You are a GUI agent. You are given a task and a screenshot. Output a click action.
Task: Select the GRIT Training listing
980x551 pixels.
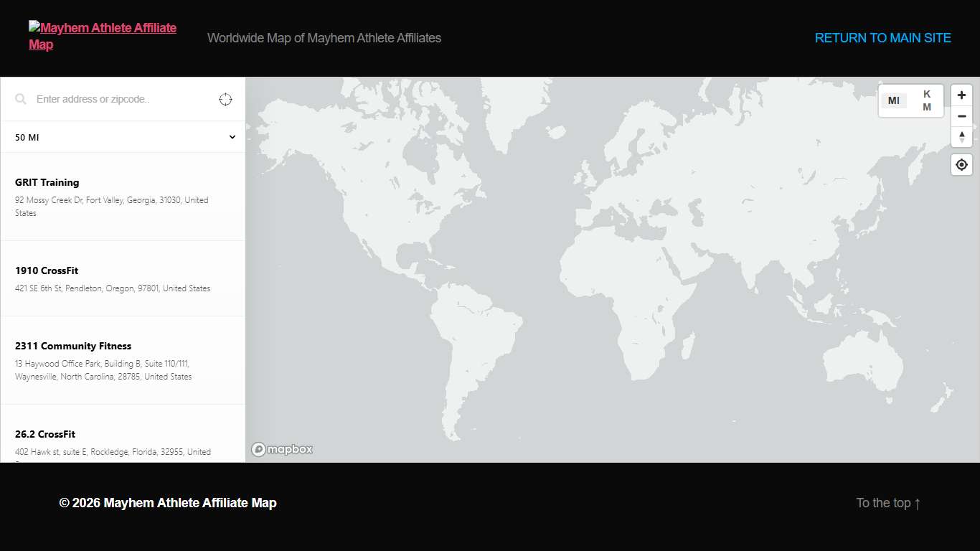[47, 182]
